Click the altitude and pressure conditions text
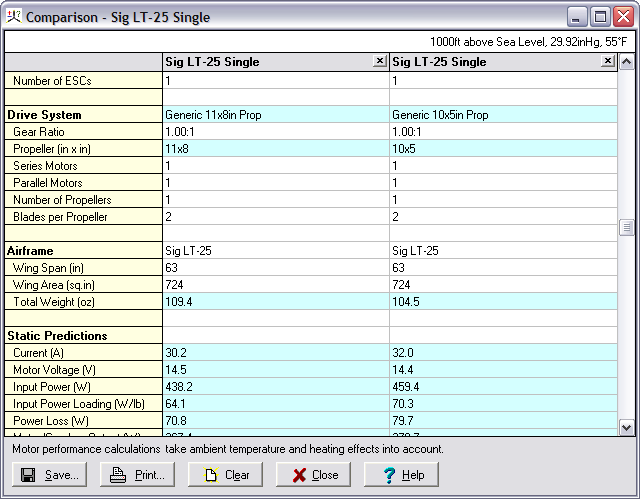This screenshot has width=640, height=499. point(529,42)
